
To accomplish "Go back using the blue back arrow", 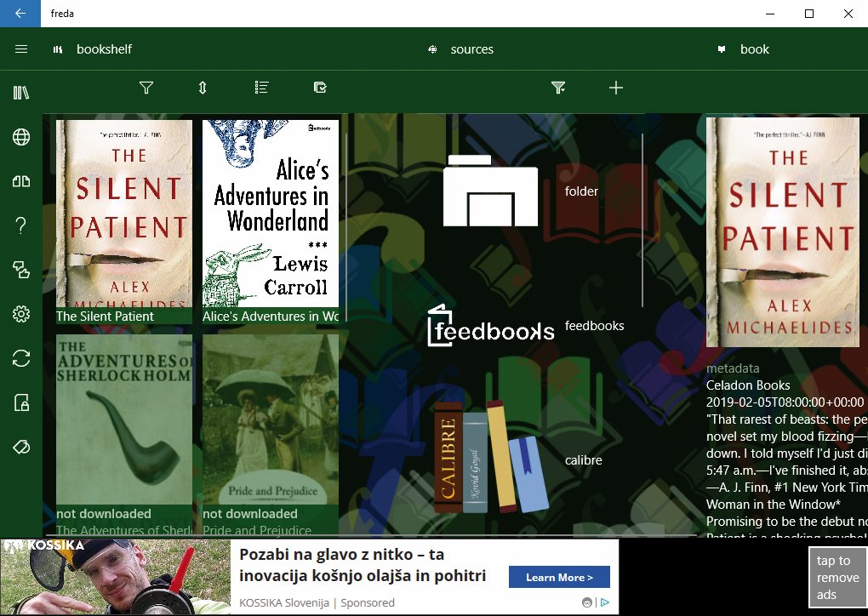I will tap(20, 14).
